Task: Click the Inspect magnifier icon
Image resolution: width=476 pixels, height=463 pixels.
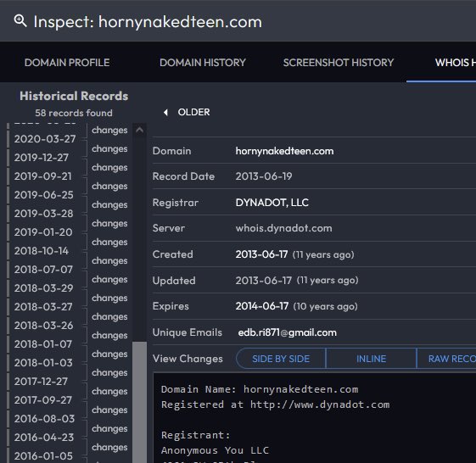Action: click(20, 21)
